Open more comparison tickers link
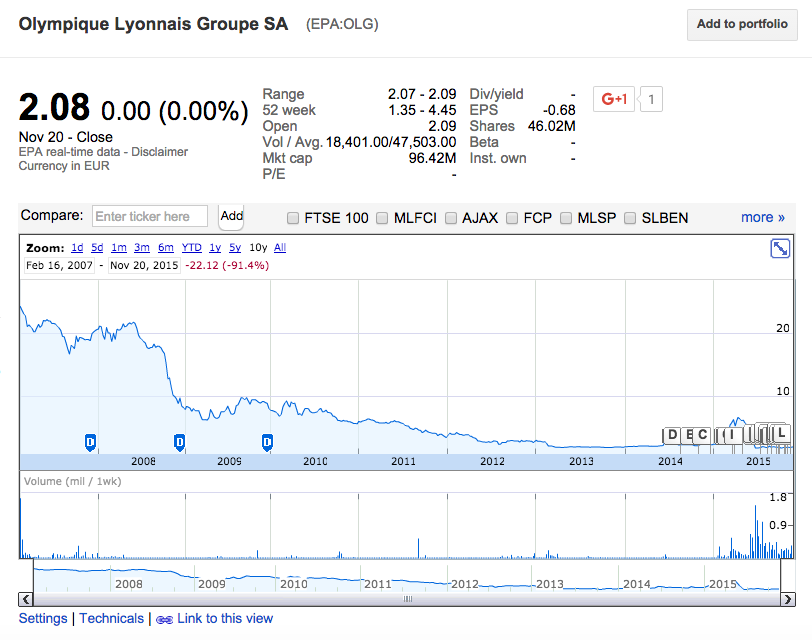 [x=762, y=217]
